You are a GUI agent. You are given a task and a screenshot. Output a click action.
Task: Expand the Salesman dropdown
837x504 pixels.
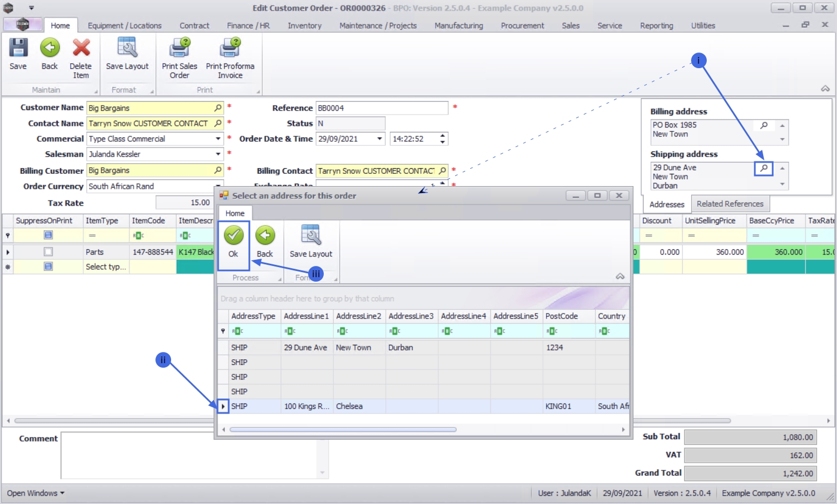[x=218, y=154]
